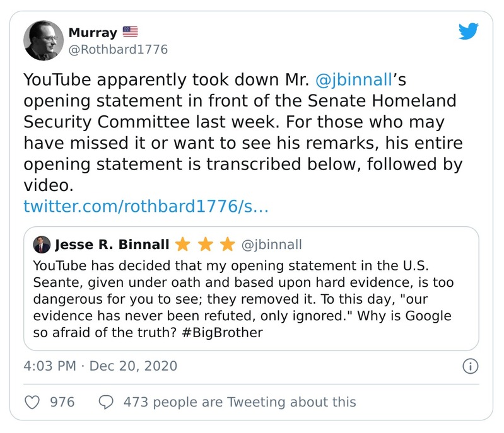This screenshot has width=504, height=433.
Task: Open the tweet info icon
Action: (471, 366)
